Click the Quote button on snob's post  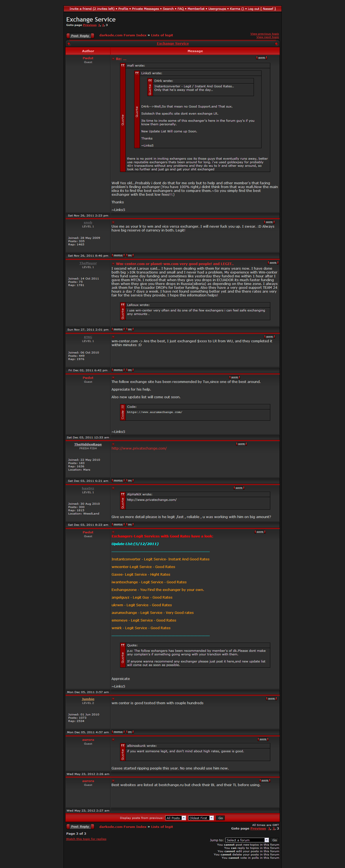pos(269,222)
